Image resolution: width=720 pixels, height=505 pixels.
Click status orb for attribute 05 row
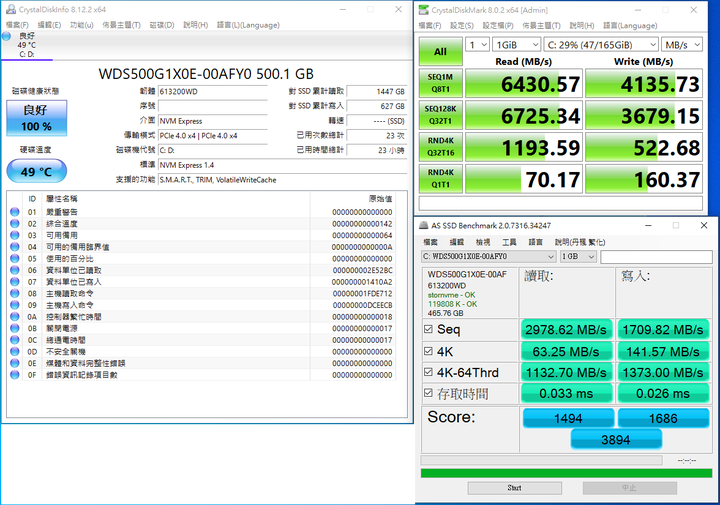tap(15, 258)
